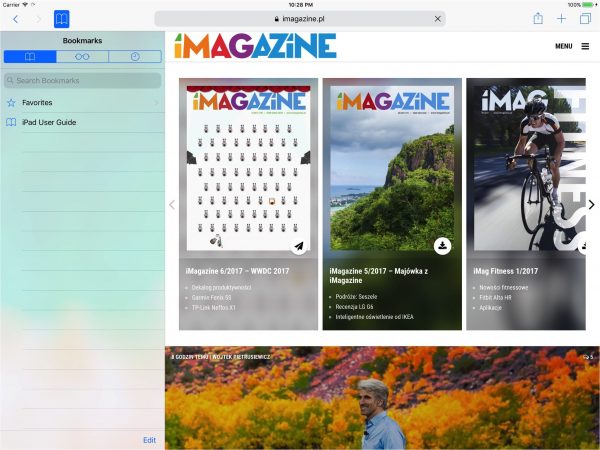
Task: Open the iMagazine 6/2017 WWDC cover thumbnail
Action: coord(248,168)
